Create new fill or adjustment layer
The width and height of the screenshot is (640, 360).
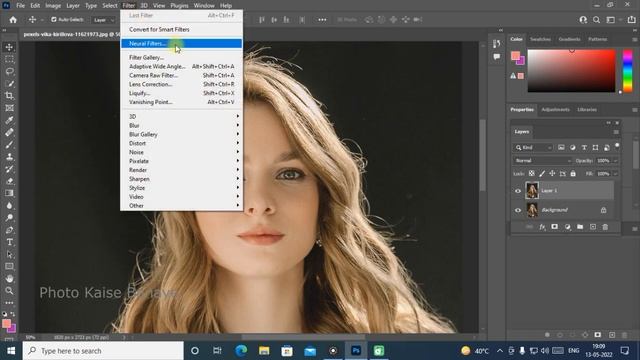click(x=567, y=227)
